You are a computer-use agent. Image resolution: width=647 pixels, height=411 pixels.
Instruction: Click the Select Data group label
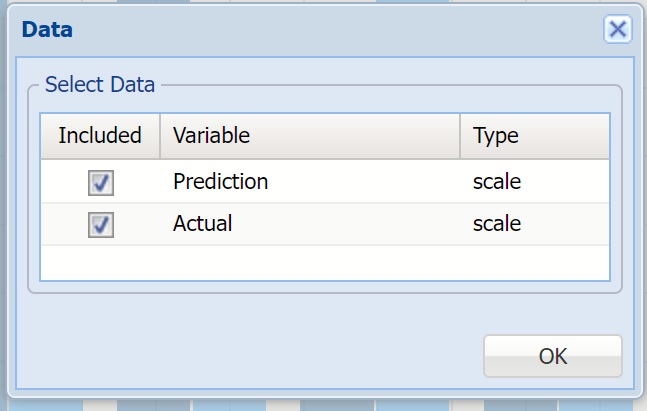(100, 85)
